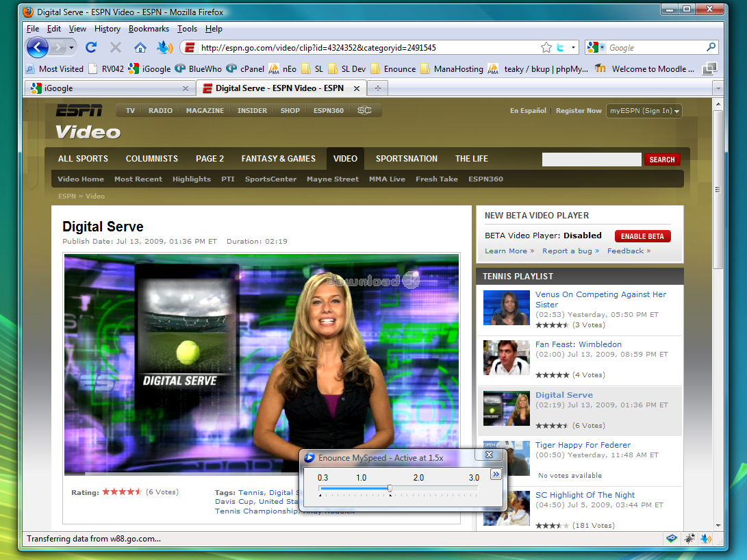
Task: List all tabs with the tab dropdown arrow
Action: point(718,88)
